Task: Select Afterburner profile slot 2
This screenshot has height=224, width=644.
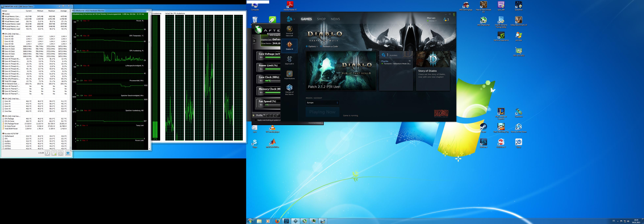Action: tap(268, 115)
